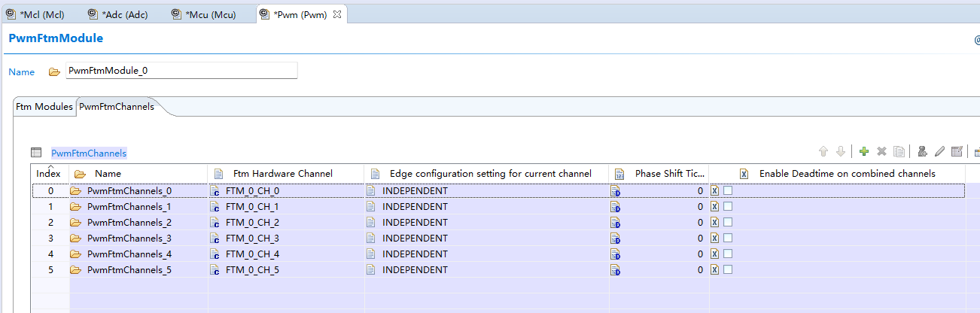Select the PwmFtmChannels_4 name cell
Screen dimensions: 980x313
pyautogui.click(x=138, y=254)
